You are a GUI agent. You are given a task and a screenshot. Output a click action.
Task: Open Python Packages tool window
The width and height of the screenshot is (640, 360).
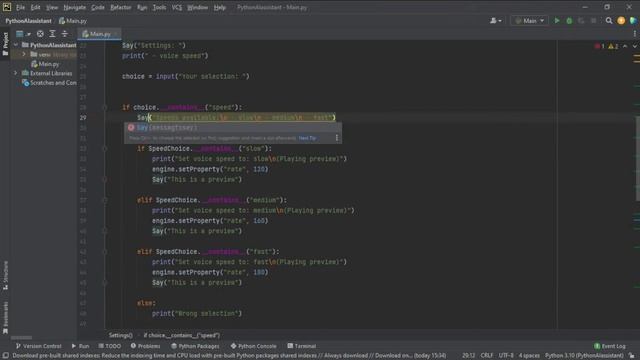tap(195, 346)
